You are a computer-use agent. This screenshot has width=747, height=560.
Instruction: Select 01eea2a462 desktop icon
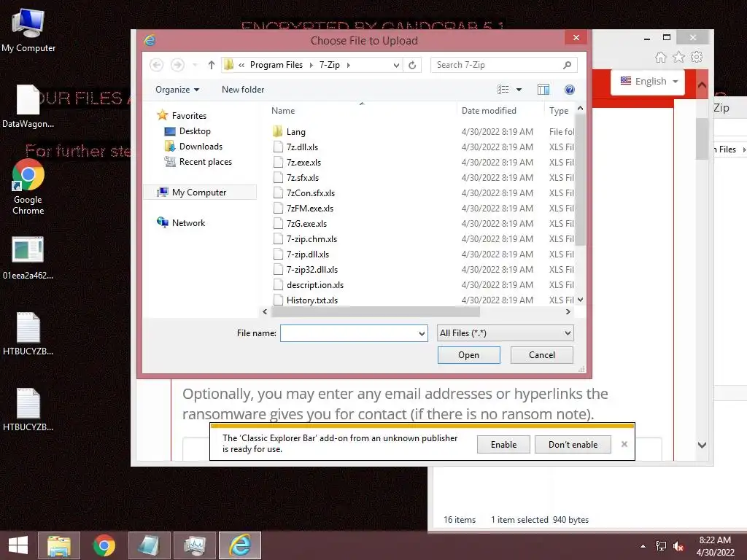click(x=28, y=257)
